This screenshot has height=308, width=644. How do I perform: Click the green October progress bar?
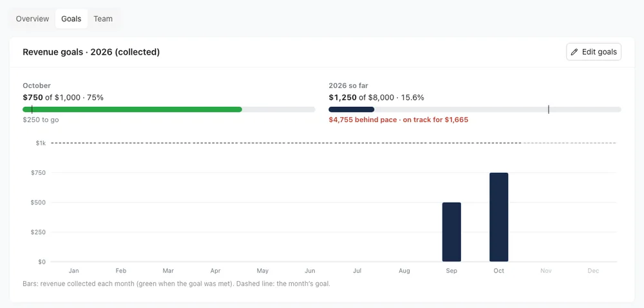point(132,109)
